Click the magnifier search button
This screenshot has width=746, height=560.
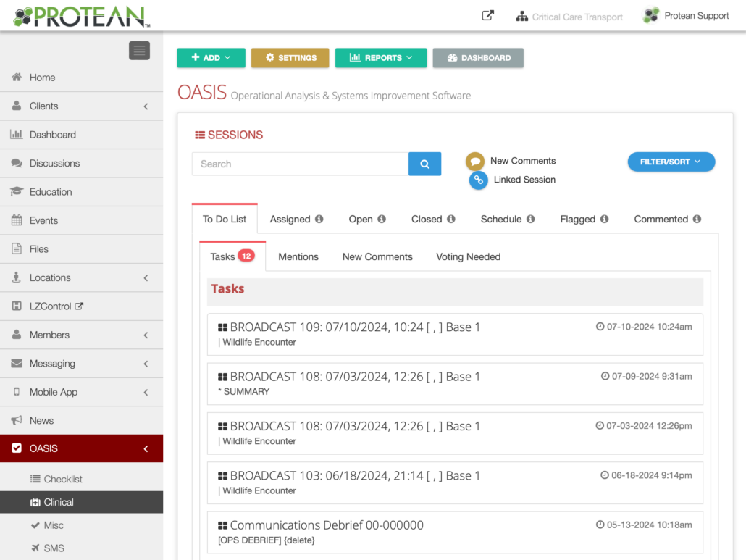424,164
